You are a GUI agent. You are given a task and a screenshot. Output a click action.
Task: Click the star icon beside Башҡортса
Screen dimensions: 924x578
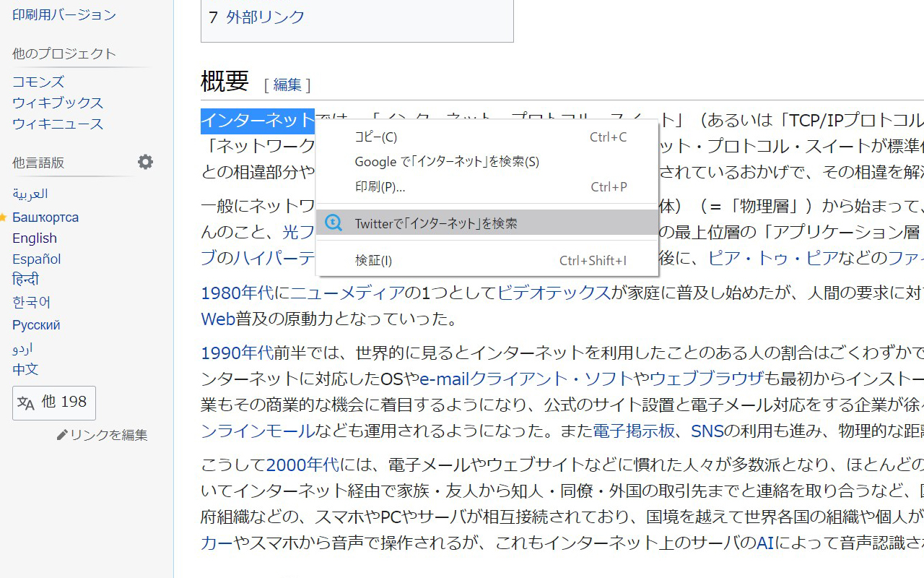4,217
